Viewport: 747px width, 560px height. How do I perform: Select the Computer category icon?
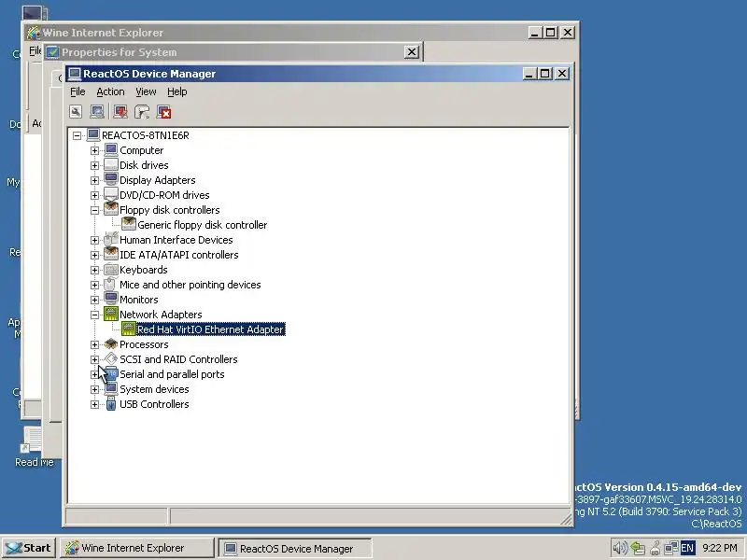(x=110, y=150)
